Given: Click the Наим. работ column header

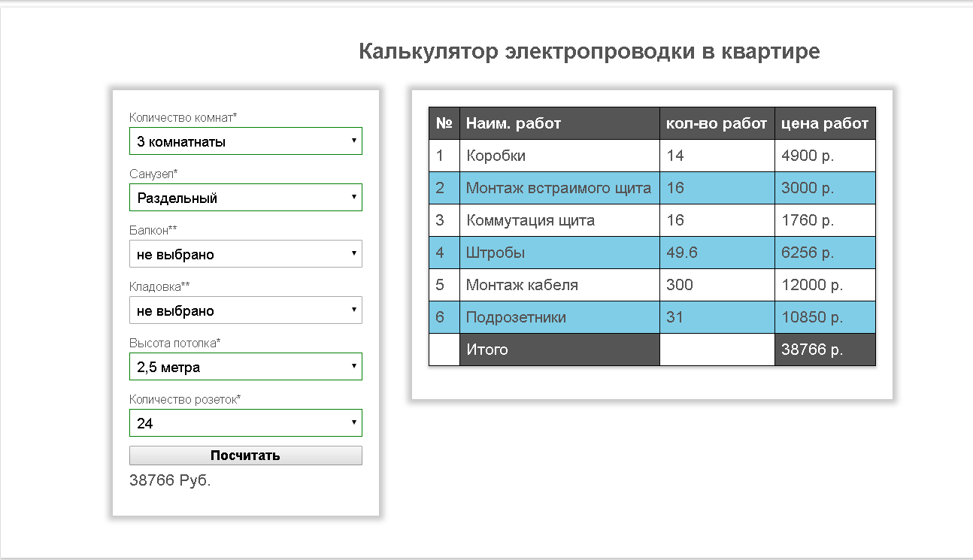Looking at the screenshot, I should tap(559, 123).
